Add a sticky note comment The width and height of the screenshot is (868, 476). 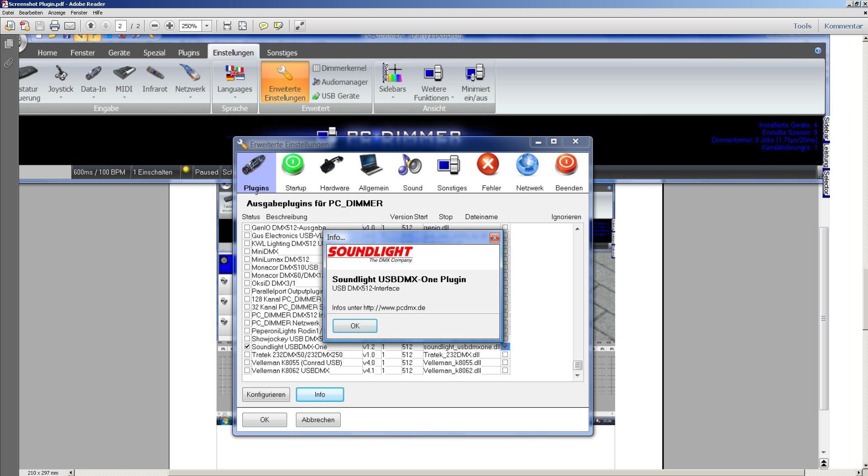263,26
